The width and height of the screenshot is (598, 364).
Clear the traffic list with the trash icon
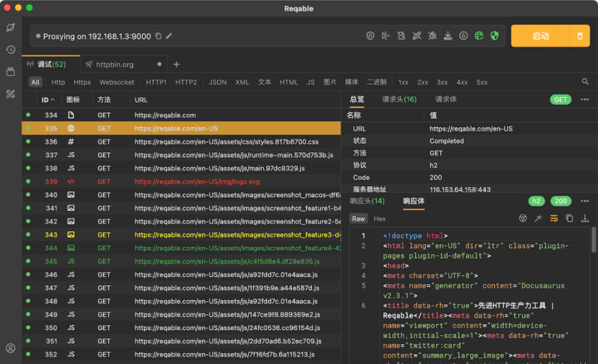[580, 36]
